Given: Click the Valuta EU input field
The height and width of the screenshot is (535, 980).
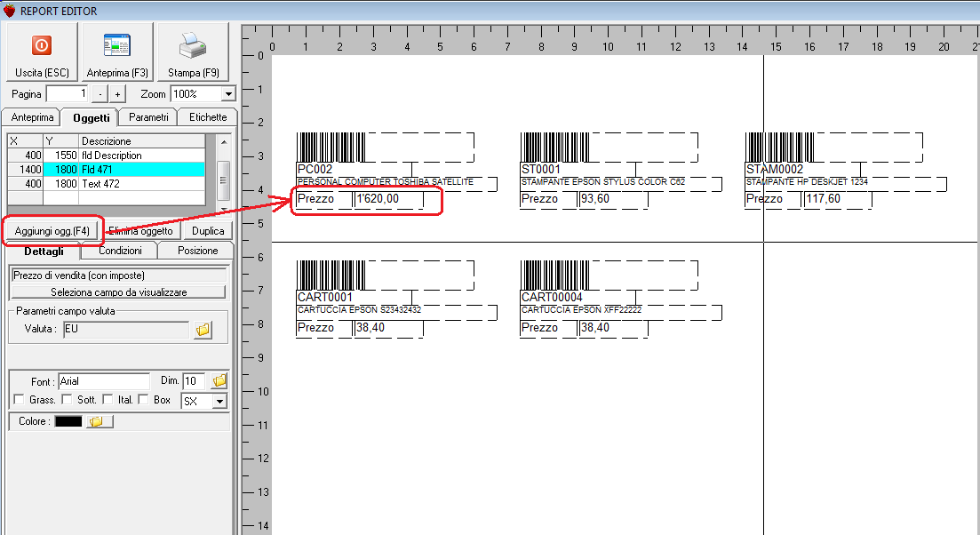Looking at the screenshot, I should point(126,330).
